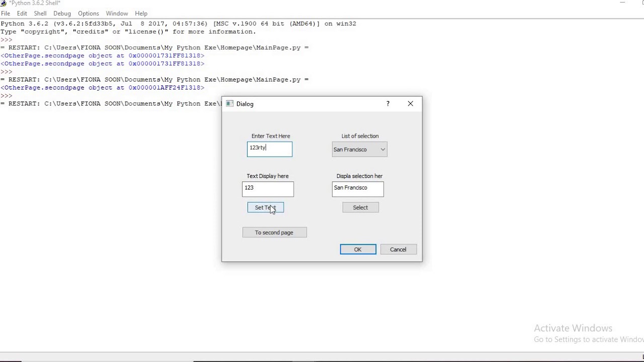
Task: Click the Dialog window title icon
Action: [230, 104]
